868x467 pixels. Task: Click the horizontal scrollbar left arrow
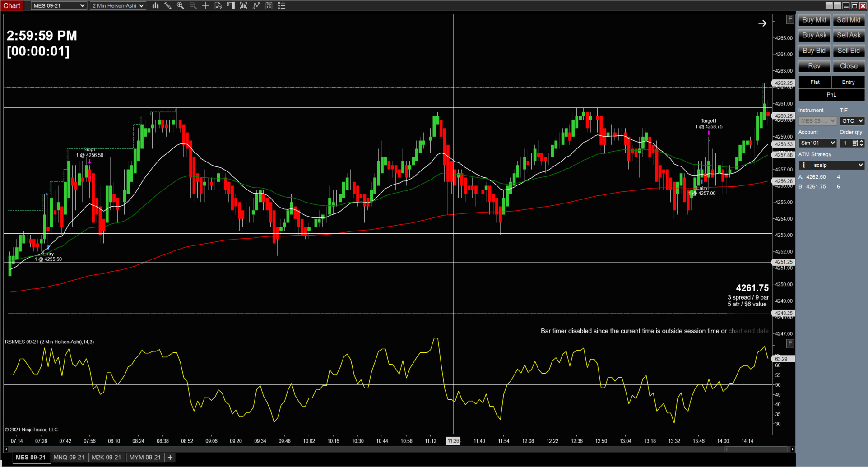tap(6, 449)
